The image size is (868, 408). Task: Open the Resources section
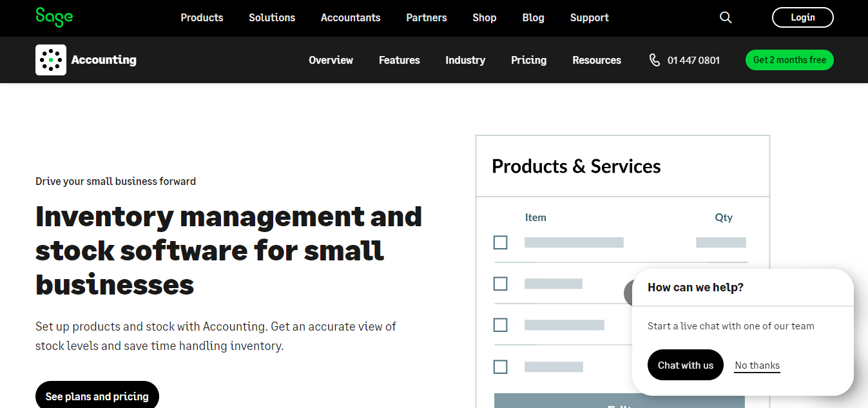click(596, 59)
